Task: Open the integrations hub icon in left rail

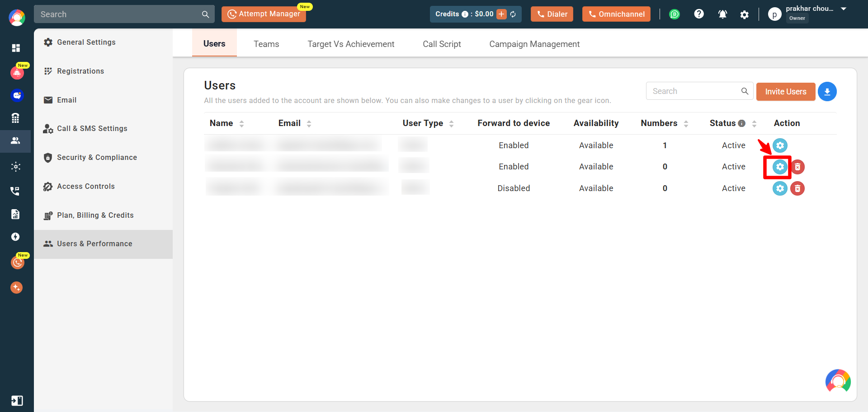Action: (16, 167)
